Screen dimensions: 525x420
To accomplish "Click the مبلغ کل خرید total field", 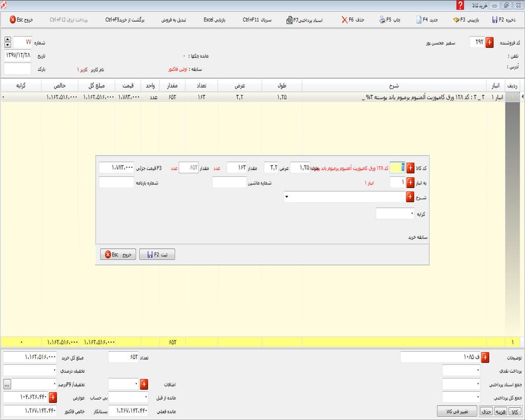I will (x=30, y=357).
